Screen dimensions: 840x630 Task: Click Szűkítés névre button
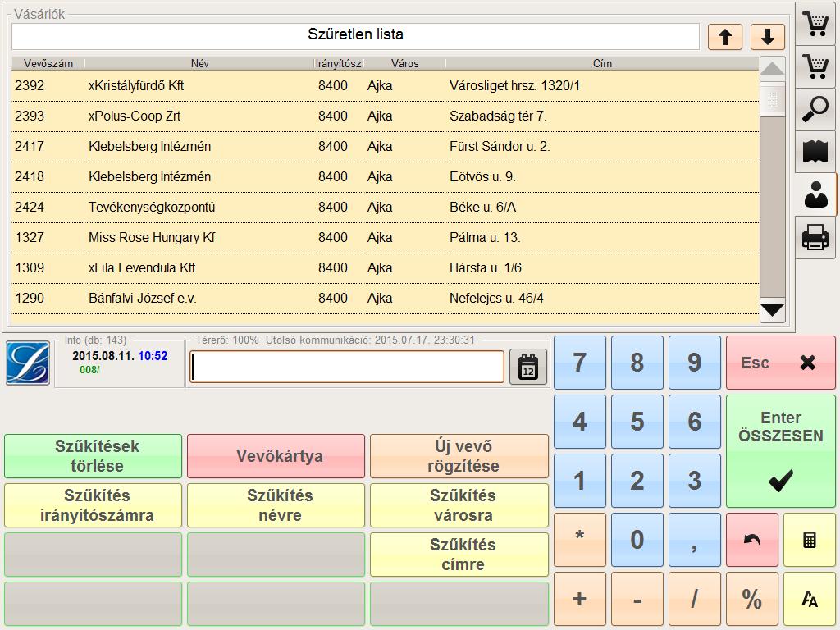[276, 505]
